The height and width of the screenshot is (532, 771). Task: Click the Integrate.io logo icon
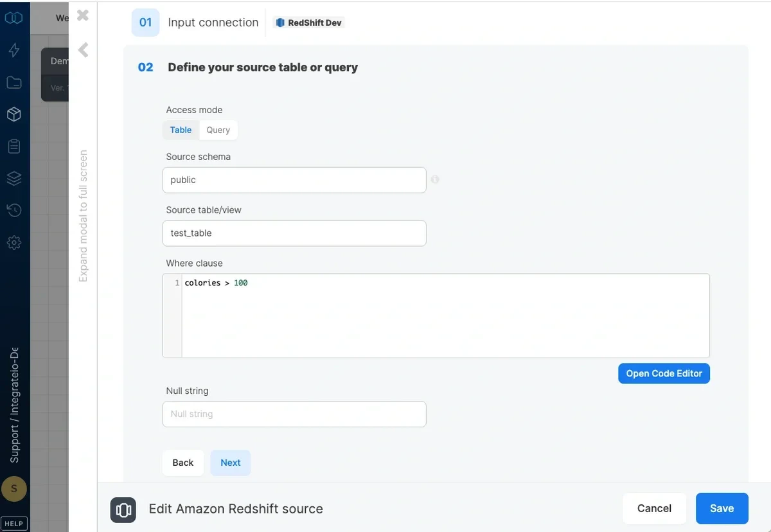[x=14, y=18]
